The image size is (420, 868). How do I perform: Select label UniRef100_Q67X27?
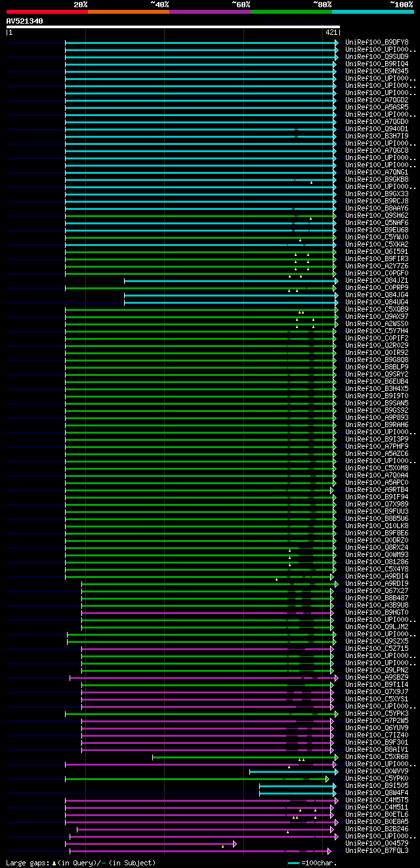tap(377, 591)
